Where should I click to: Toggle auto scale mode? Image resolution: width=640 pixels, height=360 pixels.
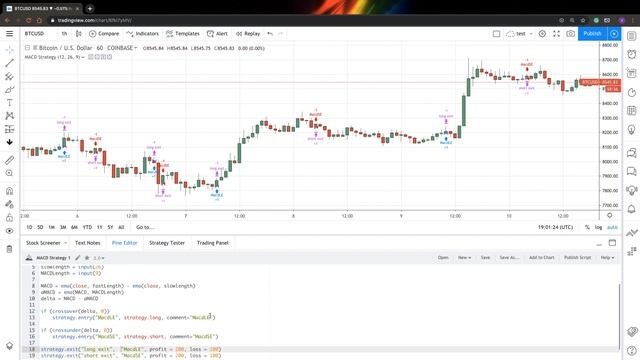pos(612,227)
